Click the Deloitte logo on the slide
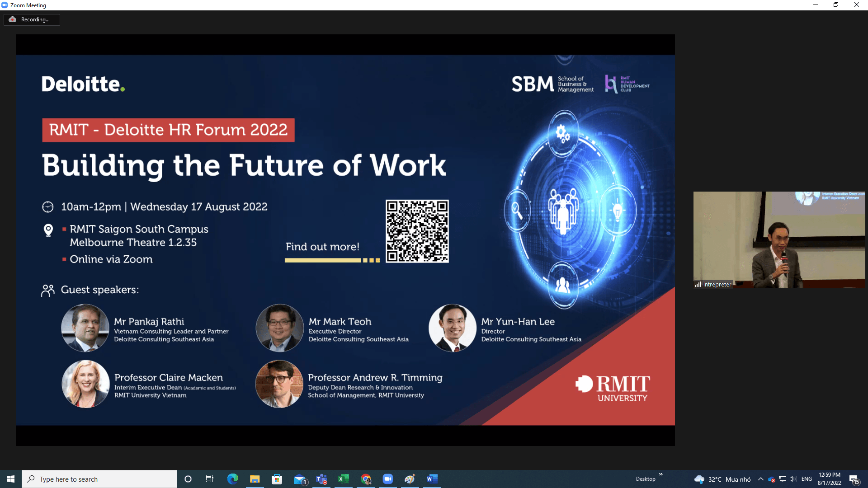The height and width of the screenshot is (488, 868). (x=83, y=84)
